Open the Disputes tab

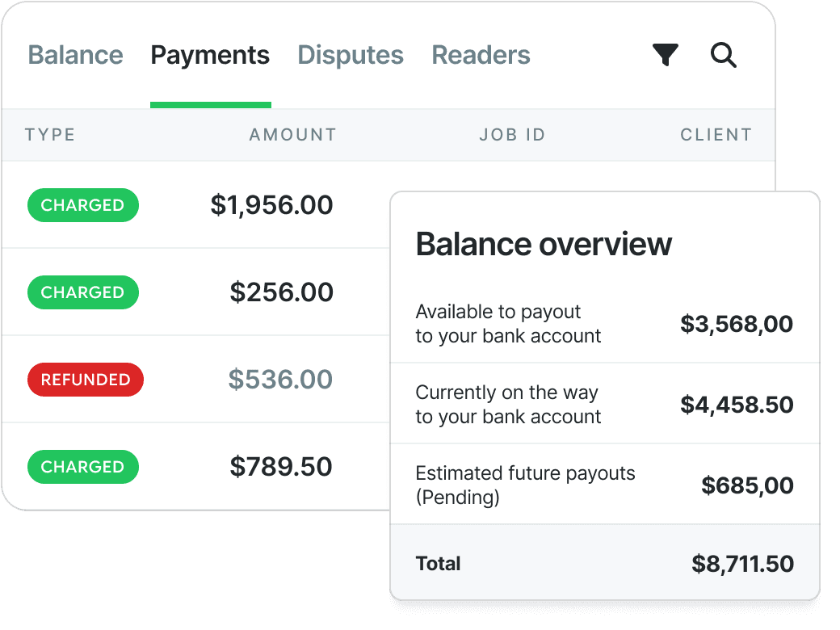click(x=351, y=55)
